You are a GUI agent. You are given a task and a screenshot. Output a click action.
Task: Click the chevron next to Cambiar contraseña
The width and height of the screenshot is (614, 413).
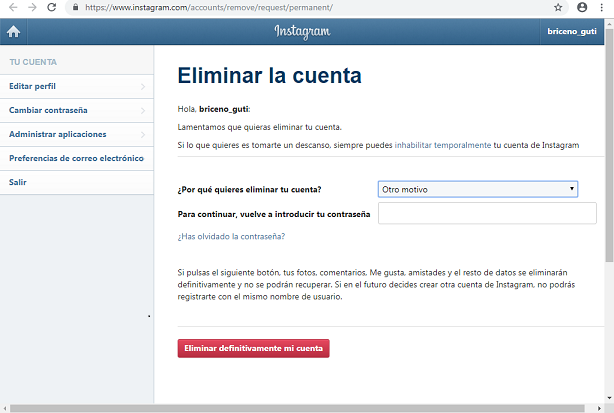click(x=143, y=111)
